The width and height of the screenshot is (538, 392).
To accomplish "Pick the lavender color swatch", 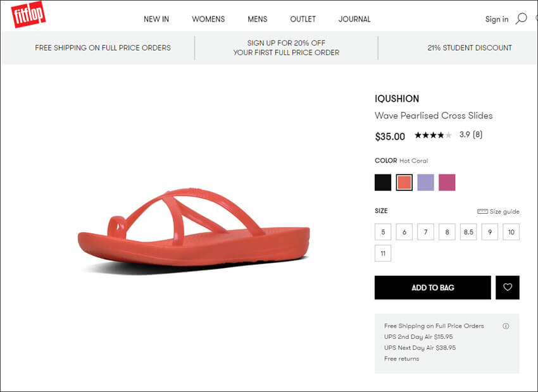I will tap(425, 183).
